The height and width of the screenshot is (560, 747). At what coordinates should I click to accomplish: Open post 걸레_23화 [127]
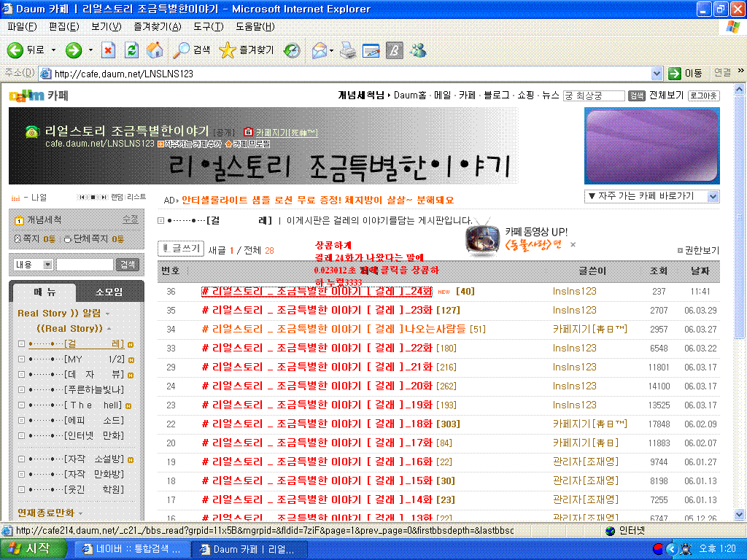[331, 311]
